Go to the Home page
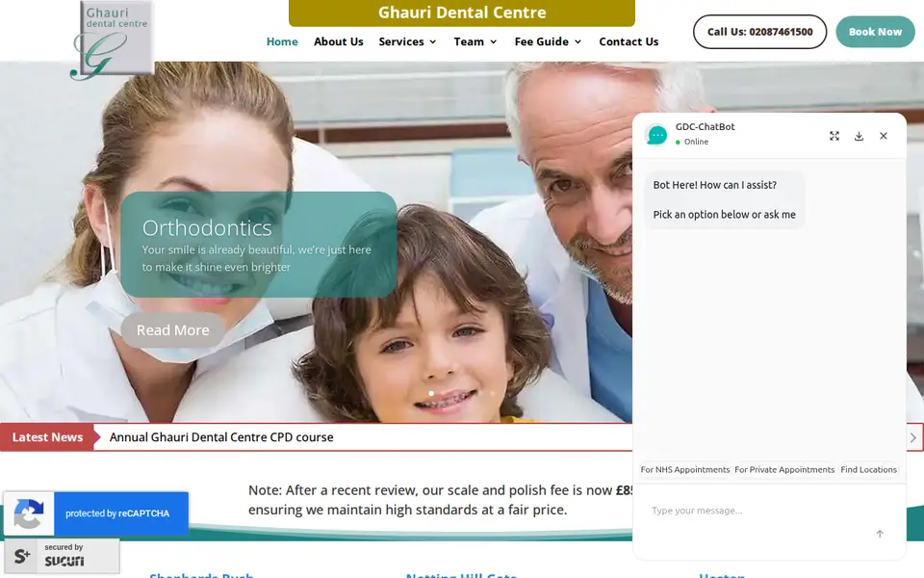Viewport: 924px width, 578px height. click(282, 41)
